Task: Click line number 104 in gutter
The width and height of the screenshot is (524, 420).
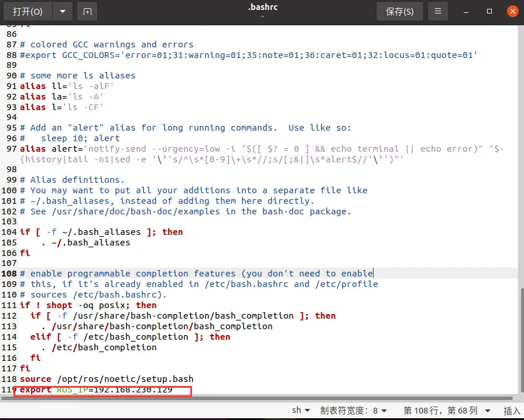Action: [x=9, y=232]
